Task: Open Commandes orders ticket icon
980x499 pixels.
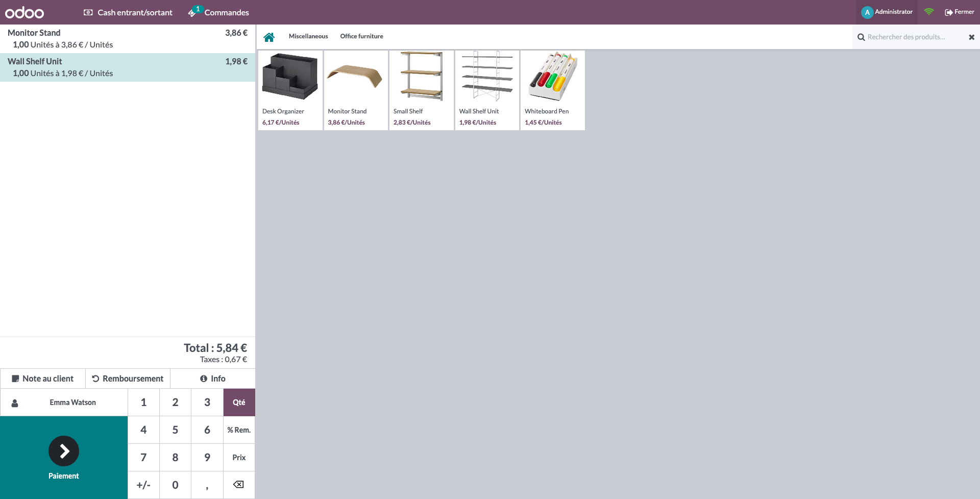Action: tap(192, 13)
